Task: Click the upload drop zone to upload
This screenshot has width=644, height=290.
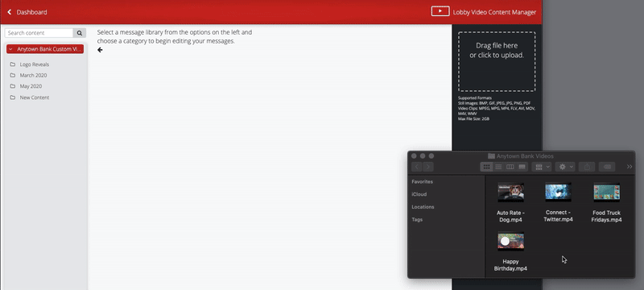Action: 497,61
